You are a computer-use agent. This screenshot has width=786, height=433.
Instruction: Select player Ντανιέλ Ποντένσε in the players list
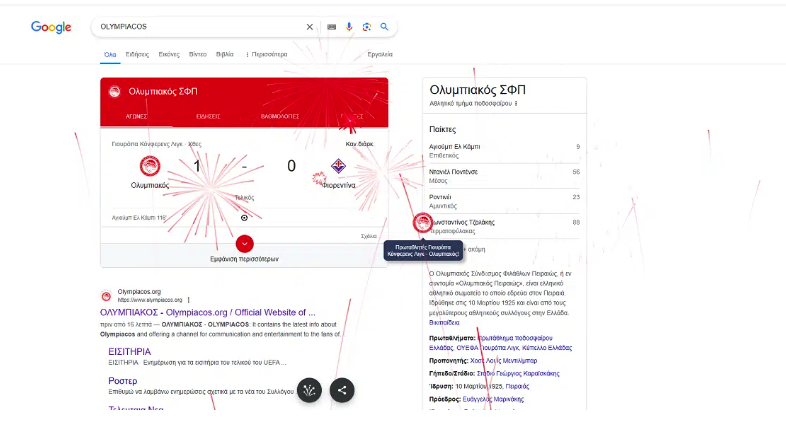(x=504, y=176)
